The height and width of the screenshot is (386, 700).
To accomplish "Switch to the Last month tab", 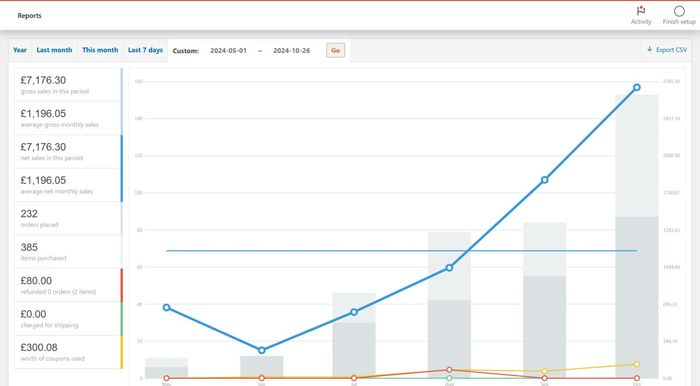I will [54, 50].
